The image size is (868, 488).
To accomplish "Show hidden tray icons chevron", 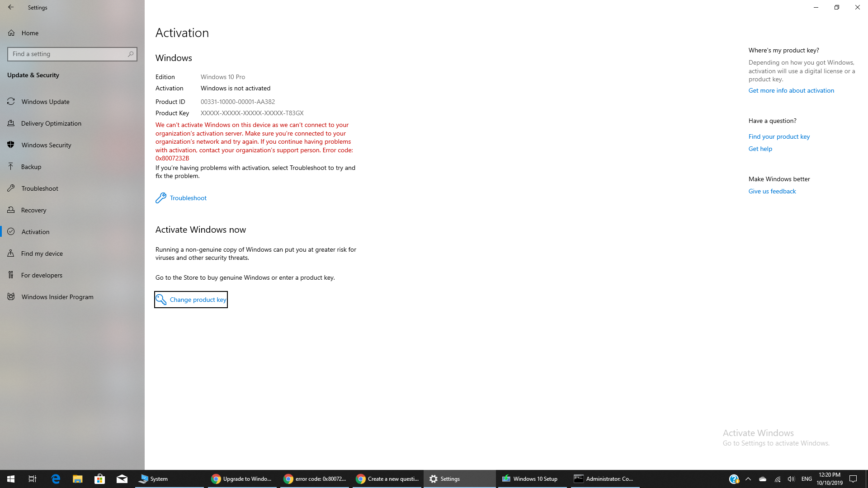I will [x=748, y=479].
